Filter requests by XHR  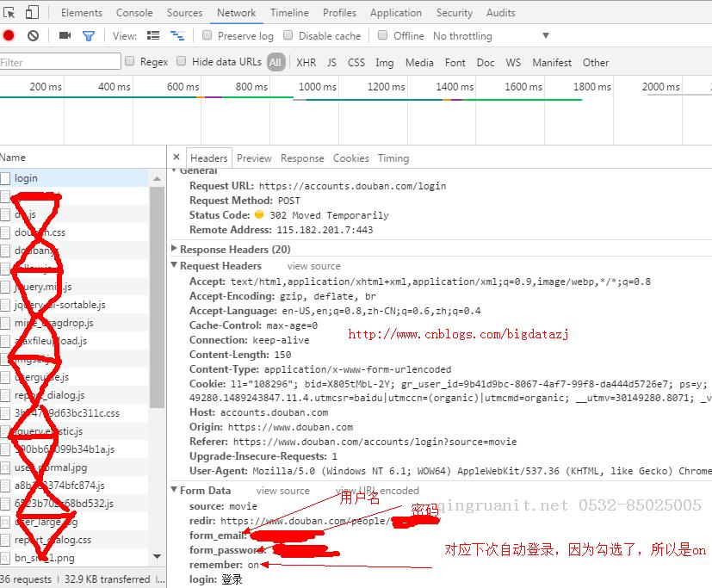[x=306, y=62]
